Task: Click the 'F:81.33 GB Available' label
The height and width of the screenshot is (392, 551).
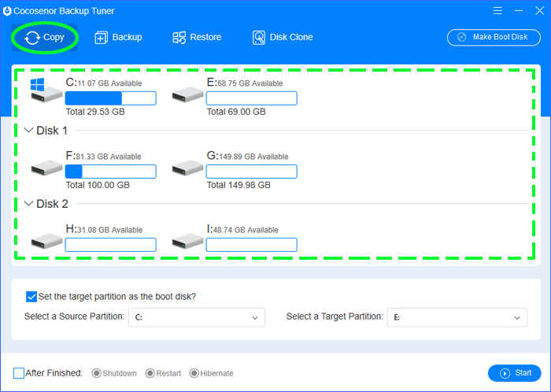Action: (104, 156)
